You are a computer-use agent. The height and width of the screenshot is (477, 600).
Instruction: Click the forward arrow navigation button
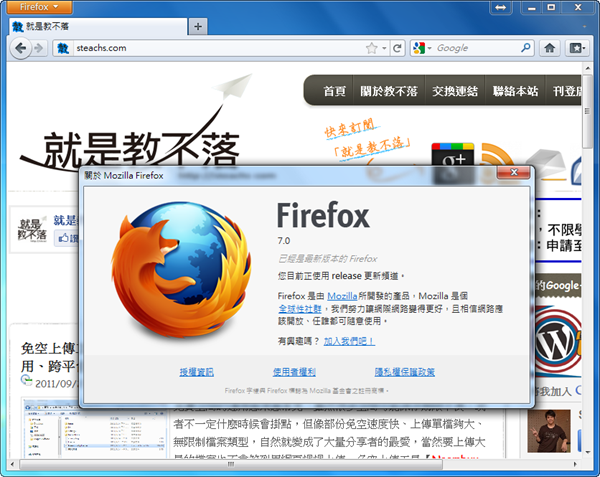pyautogui.click(x=38, y=48)
